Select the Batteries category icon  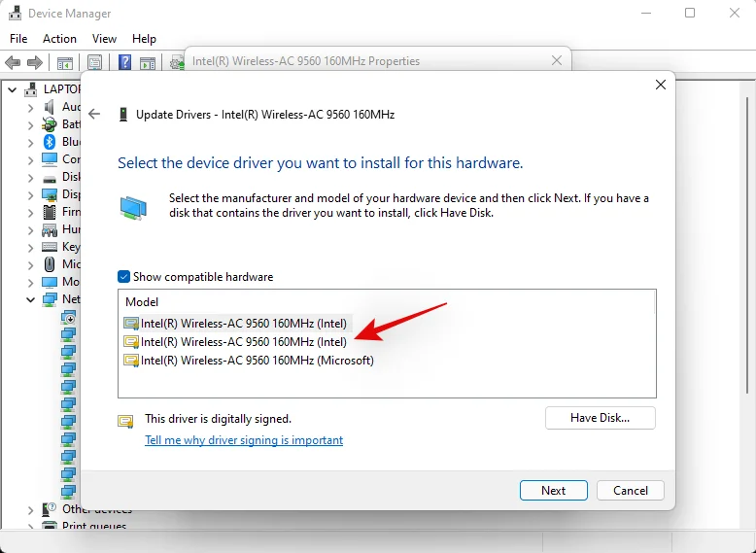[50, 124]
